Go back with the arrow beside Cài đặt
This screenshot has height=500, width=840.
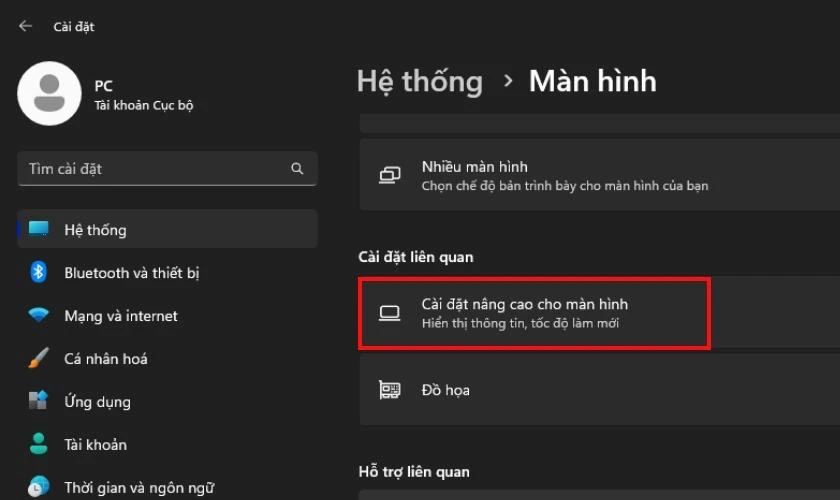point(25,26)
